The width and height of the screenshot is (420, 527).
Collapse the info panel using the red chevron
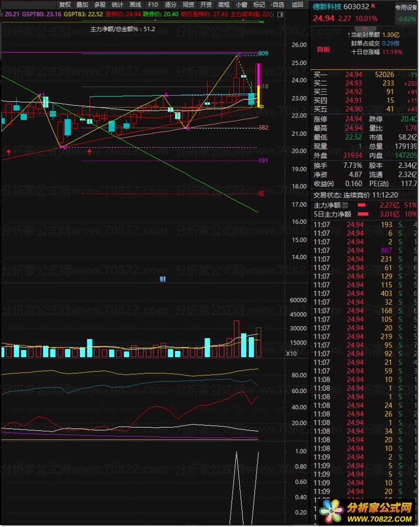pyautogui.click(x=365, y=29)
